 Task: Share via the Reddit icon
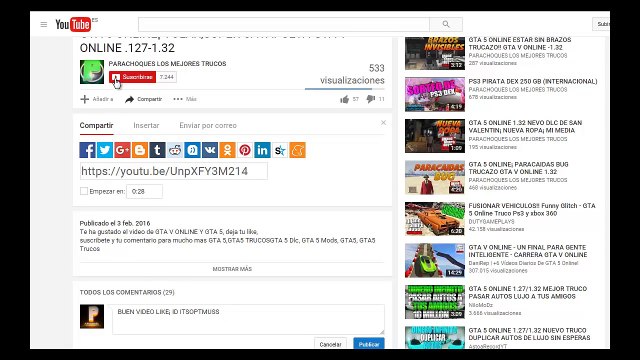point(175,150)
